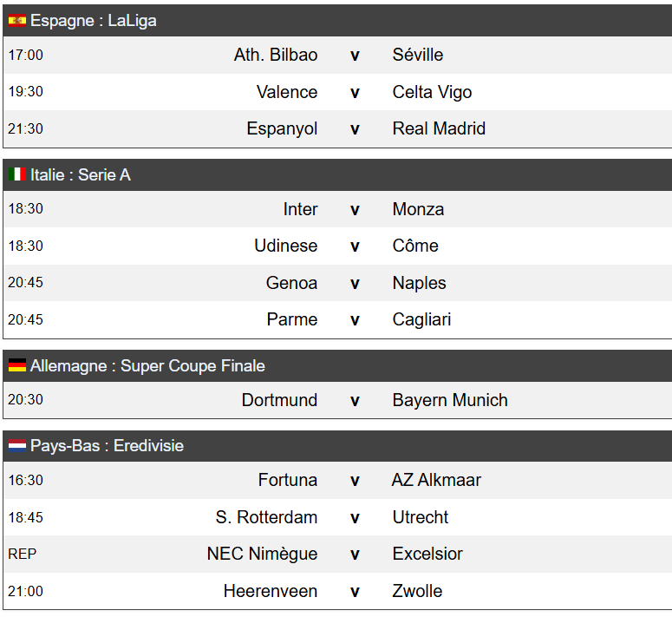Viewport: 672px width, 617px height.
Task: Open the Ath. Bilbao v Séville match
Action: click(x=337, y=55)
